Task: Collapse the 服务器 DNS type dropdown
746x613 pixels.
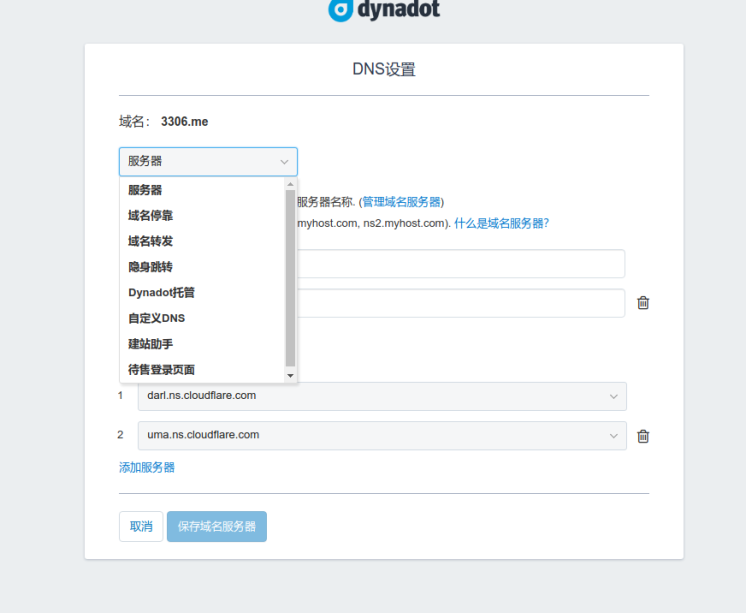Action: (x=208, y=162)
